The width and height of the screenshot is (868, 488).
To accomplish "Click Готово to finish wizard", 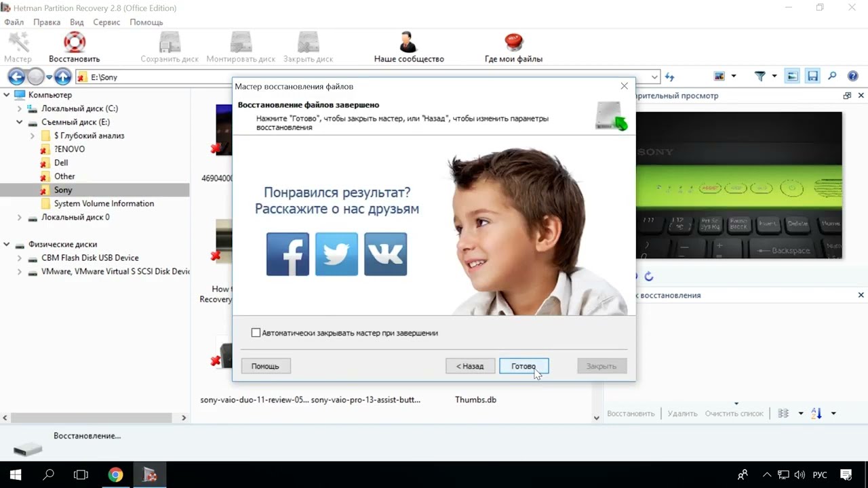I will coord(524,366).
